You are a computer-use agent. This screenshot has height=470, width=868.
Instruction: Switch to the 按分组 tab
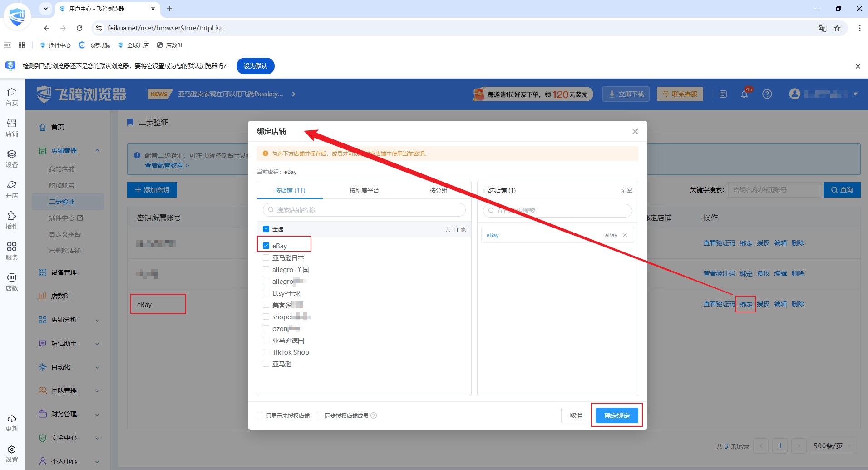(439, 190)
